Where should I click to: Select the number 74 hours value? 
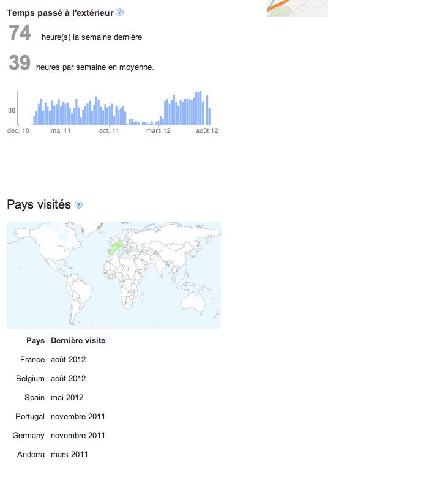[20, 33]
